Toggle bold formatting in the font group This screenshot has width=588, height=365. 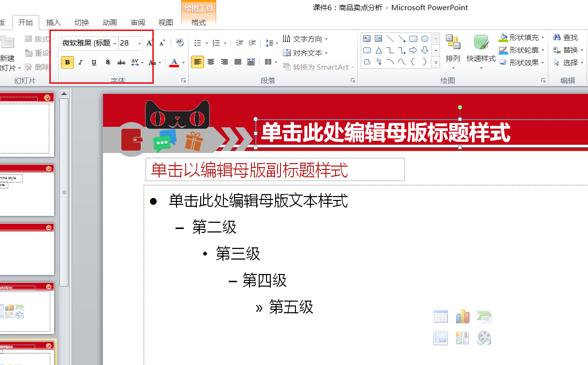click(x=67, y=62)
